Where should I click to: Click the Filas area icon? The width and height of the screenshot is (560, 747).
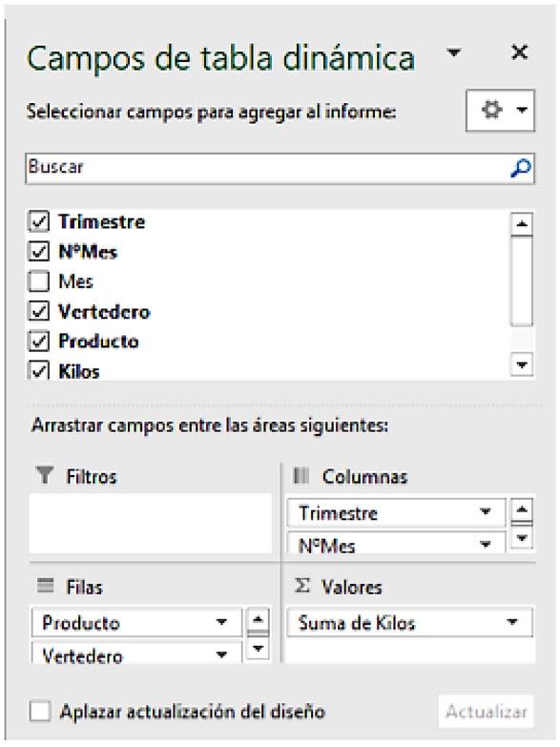(45, 585)
